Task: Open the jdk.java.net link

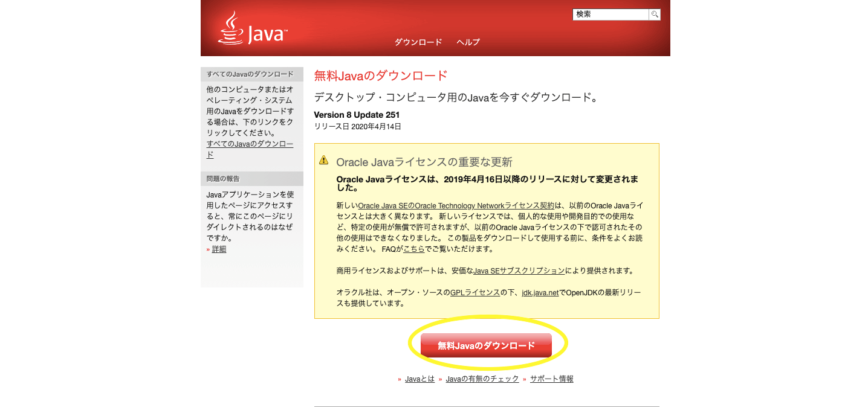Action: point(540,293)
